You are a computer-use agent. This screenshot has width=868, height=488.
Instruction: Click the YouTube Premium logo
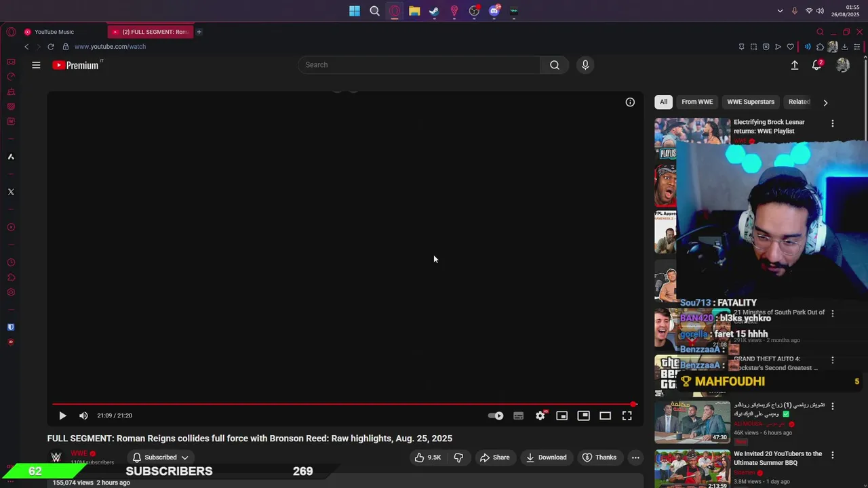[77, 65]
